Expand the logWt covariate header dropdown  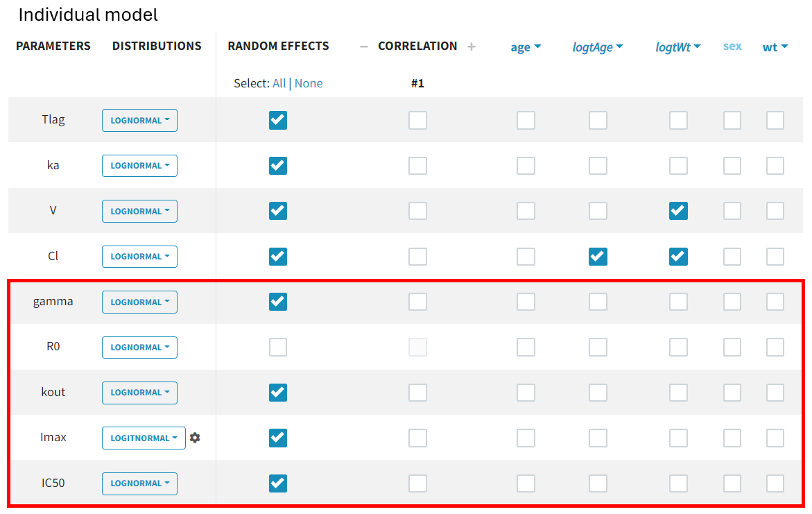(678, 47)
